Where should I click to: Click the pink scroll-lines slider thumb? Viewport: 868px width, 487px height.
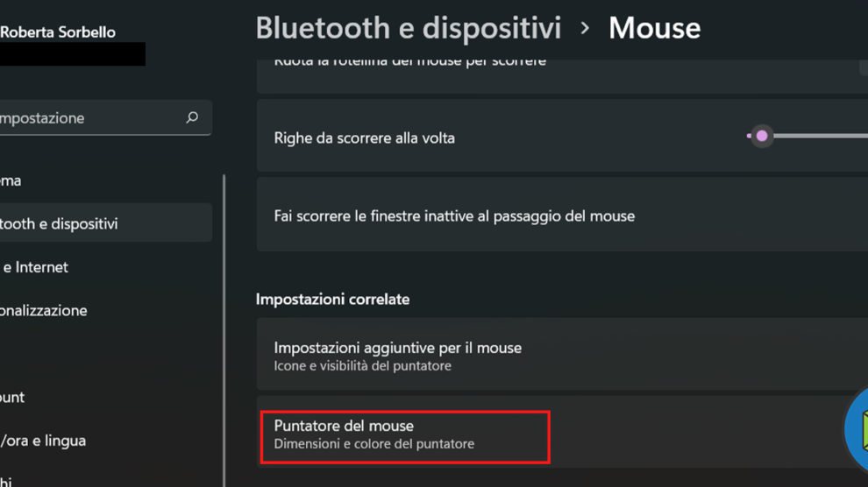762,136
